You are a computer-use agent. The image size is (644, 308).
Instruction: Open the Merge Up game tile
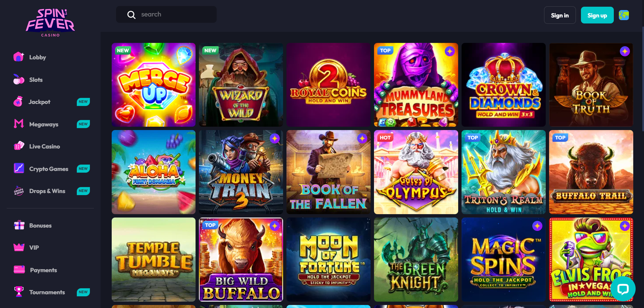point(154,85)
